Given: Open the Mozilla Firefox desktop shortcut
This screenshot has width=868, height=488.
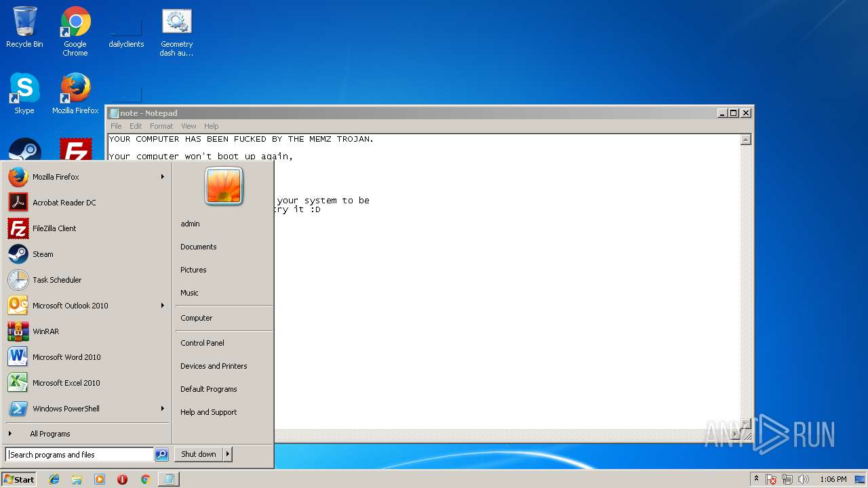Looking at the screenshot, I should pos(75,94).
